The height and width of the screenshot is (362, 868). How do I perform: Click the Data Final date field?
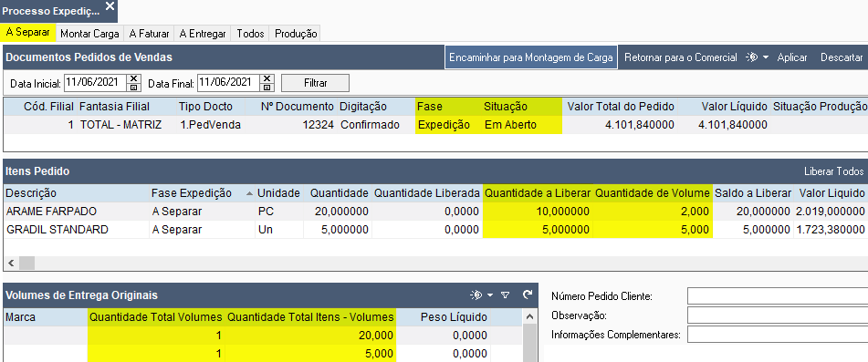pyautogui.click(x=228, y=83)
